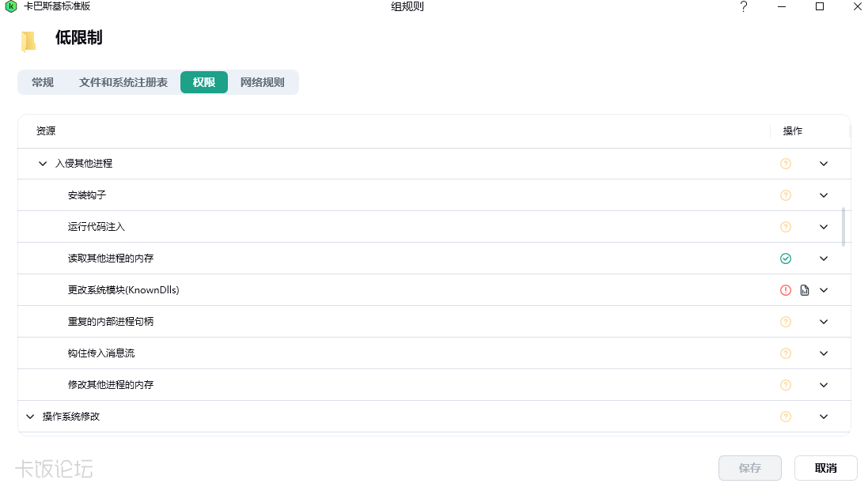This screenshot has height=487, width=868.
Task: Click the status icon for 入侵其他进程
Action: click(786, 164)
